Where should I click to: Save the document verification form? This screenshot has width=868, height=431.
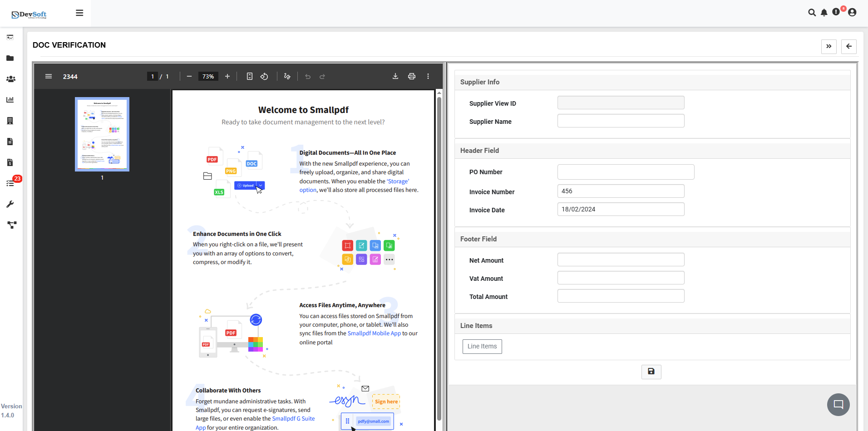[651, 372]
